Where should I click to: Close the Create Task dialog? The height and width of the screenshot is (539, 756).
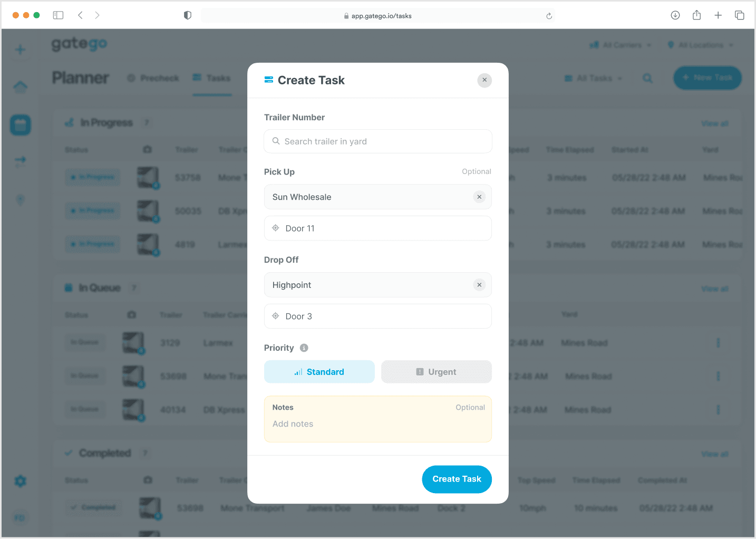(x=484, y=80)
